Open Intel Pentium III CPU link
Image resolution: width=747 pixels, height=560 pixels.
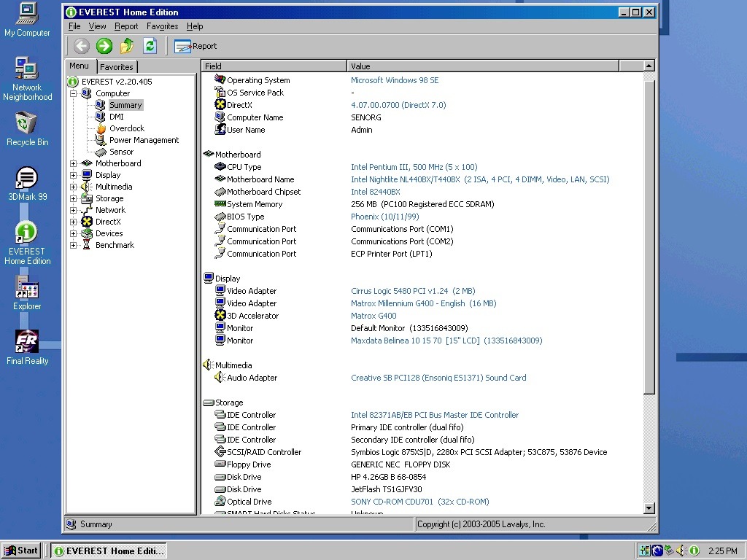[x=414, y=167]
